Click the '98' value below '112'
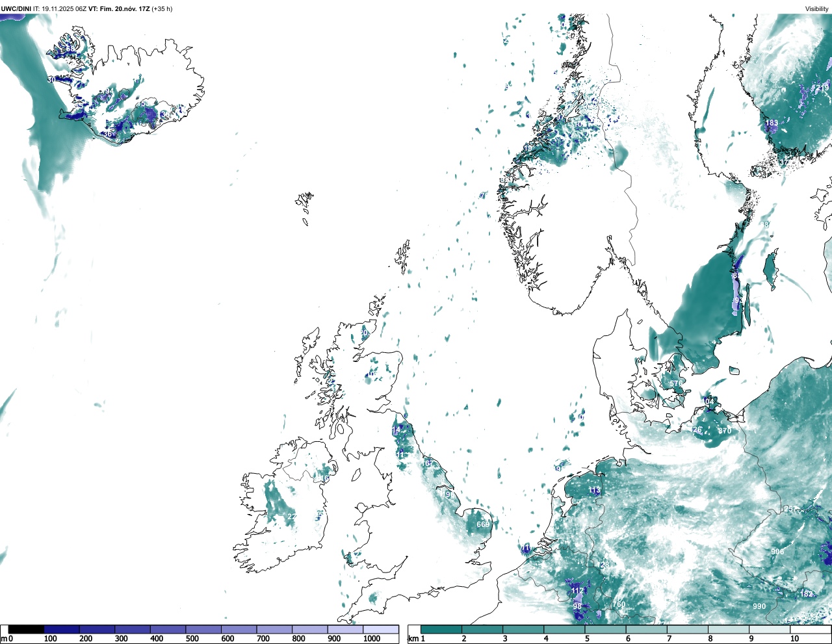The height and width of the screenshot is (644, 832). pos(577,606)
